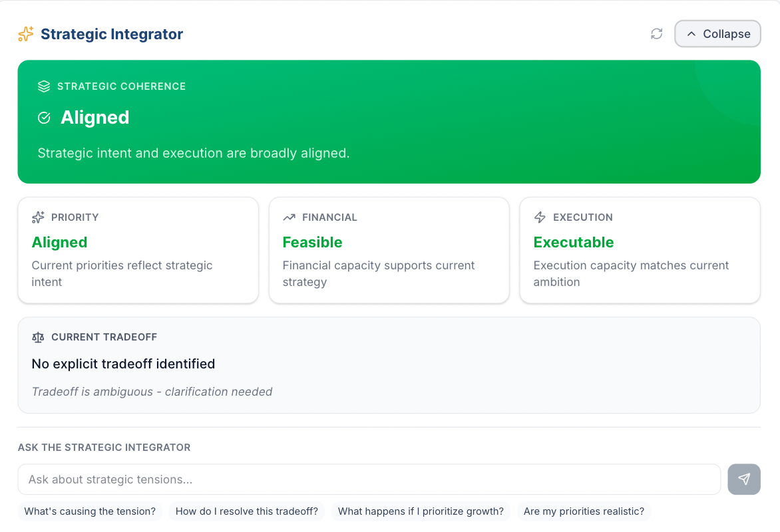Screen dimensions: 780x532
Task: Collapse the Strategic Integrator panel
Action: click(717, 33)
